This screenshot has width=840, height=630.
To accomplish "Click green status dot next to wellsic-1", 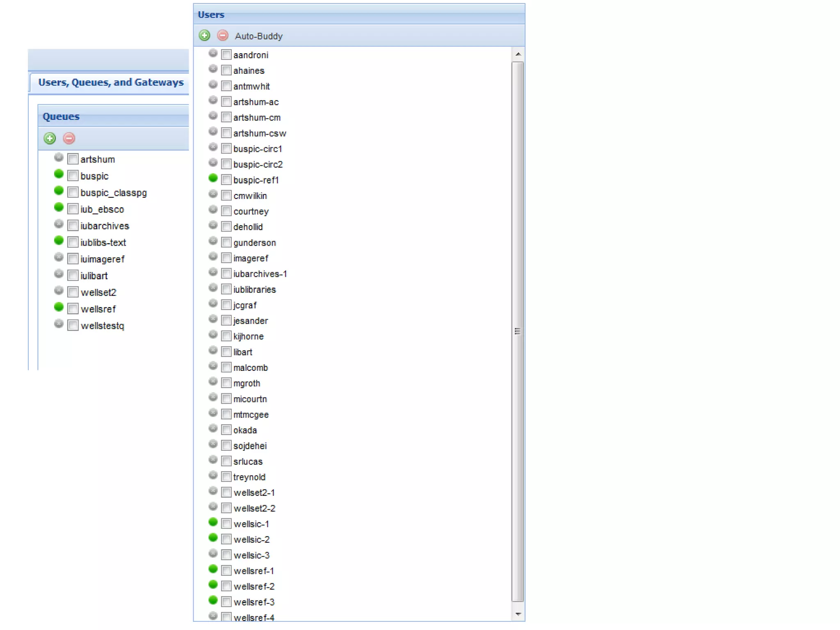I will coord(213,522).
